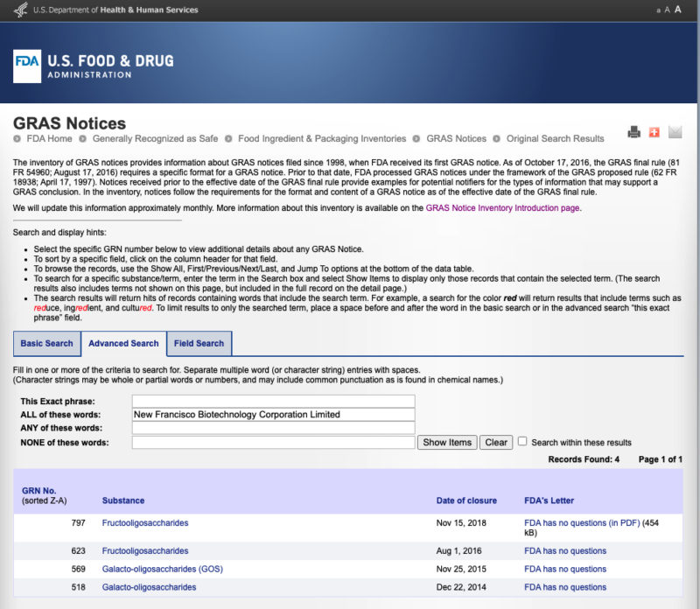Click the print icon above the notices
The image size is (700, 609).
click(633, 129)
